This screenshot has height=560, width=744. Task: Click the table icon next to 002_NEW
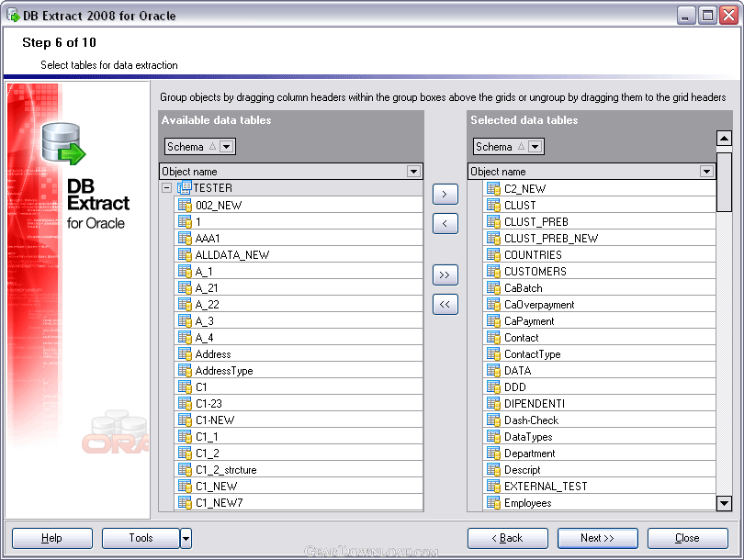point(185,205)
